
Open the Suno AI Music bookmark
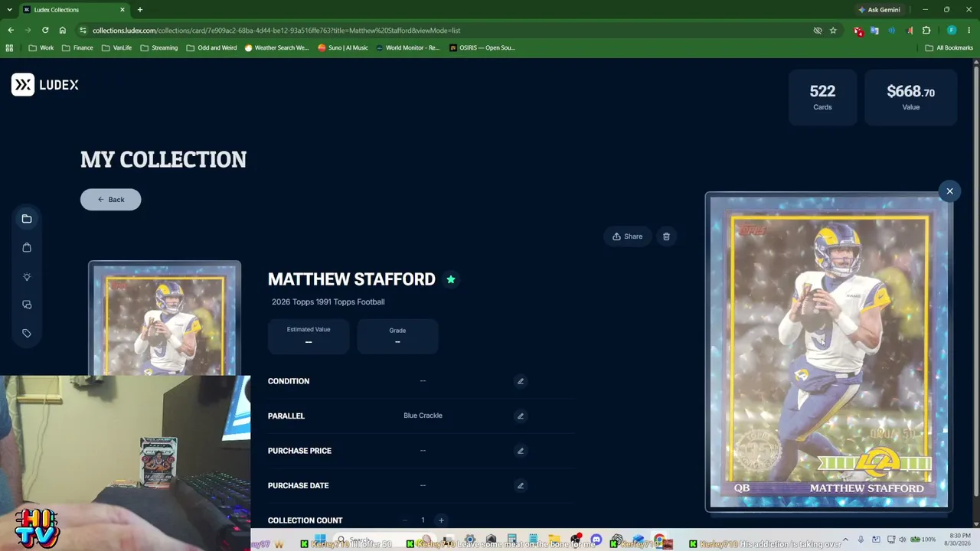pyautogui.click(x=343, y=47)
